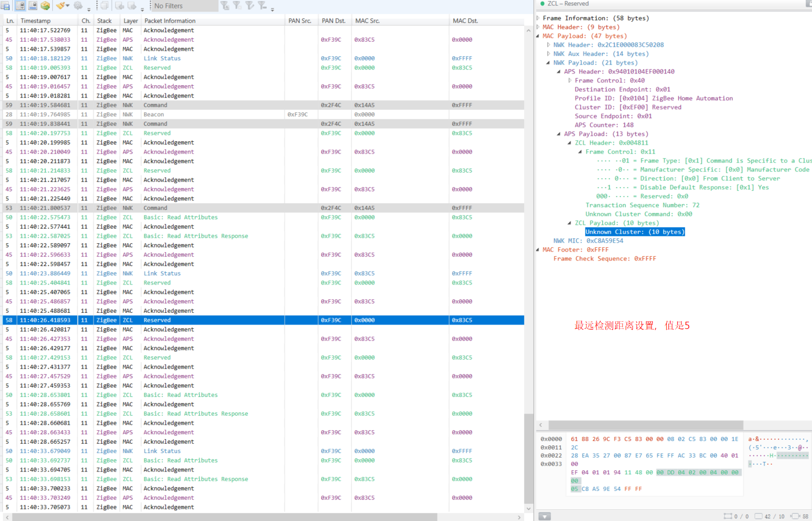This screenshot has width=812, height=521.
Task: Select Frame Check Sequence 0xFFFF line
Action: coord(605,259)
